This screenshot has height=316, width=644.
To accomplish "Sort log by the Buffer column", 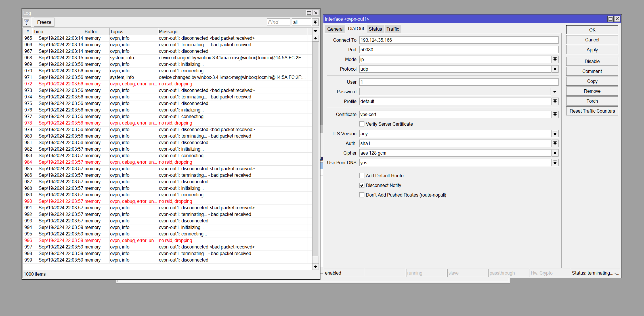I will [x=97, y=31].
